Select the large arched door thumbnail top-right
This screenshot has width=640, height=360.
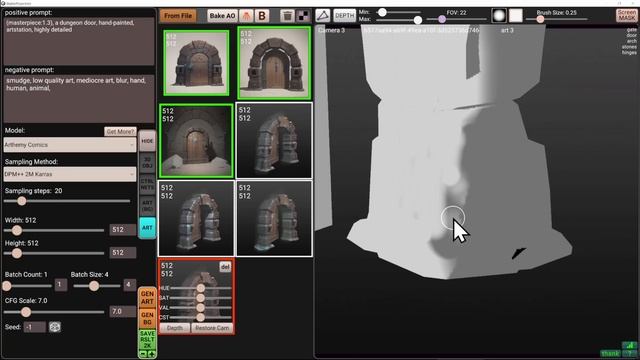click(x=274, y=63)
